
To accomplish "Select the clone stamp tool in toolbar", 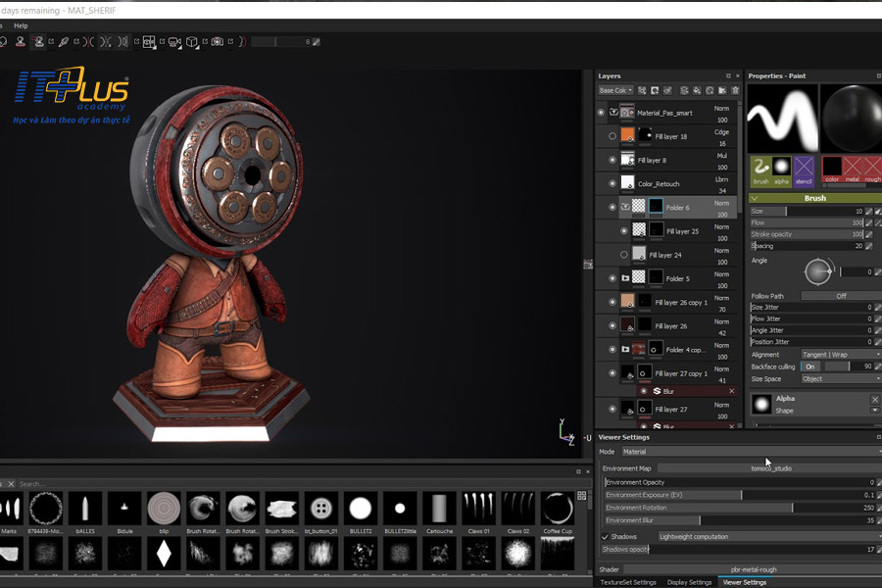I will 39,42.
